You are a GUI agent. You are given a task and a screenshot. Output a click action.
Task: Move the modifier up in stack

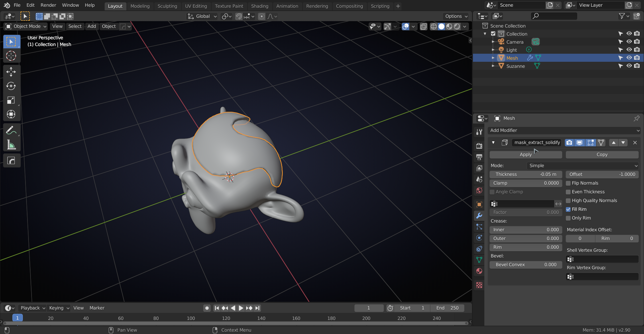[x=613, y=143]
